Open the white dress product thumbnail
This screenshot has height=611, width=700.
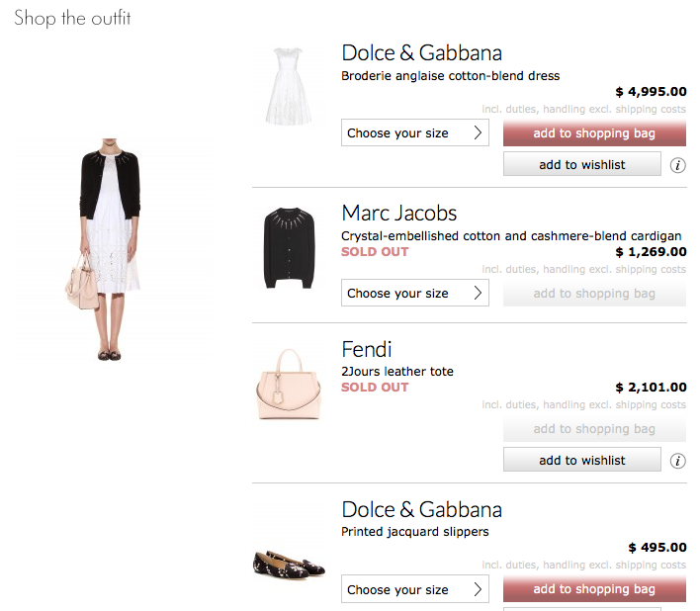289,86
